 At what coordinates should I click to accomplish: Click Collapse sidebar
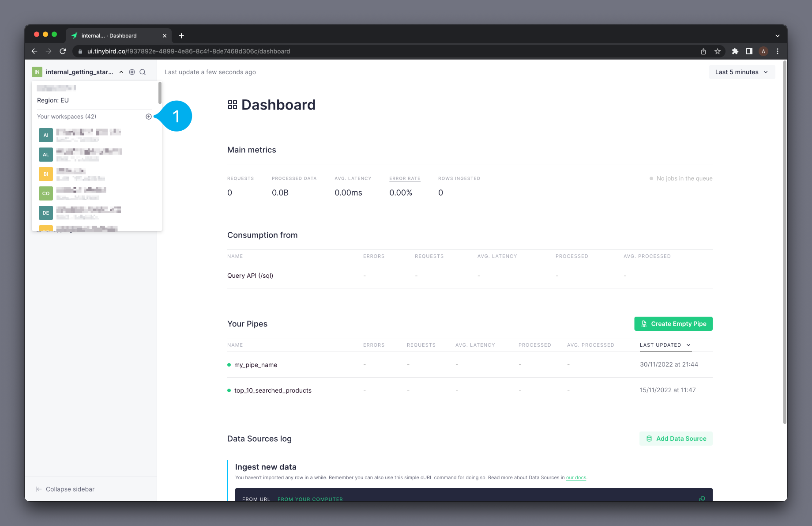click(65, 489)
